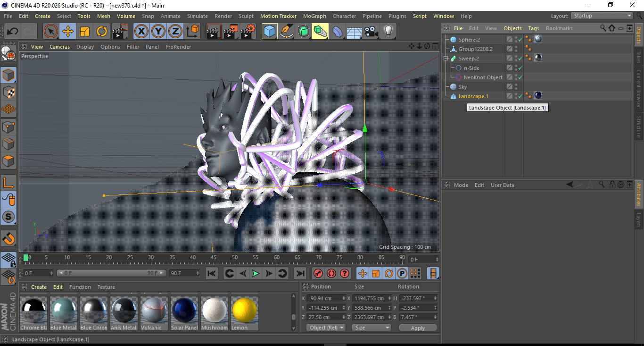Switch to Model mode
Image resolution: width=644 pixels, height=346 pixels.
[x=8, y=75]
